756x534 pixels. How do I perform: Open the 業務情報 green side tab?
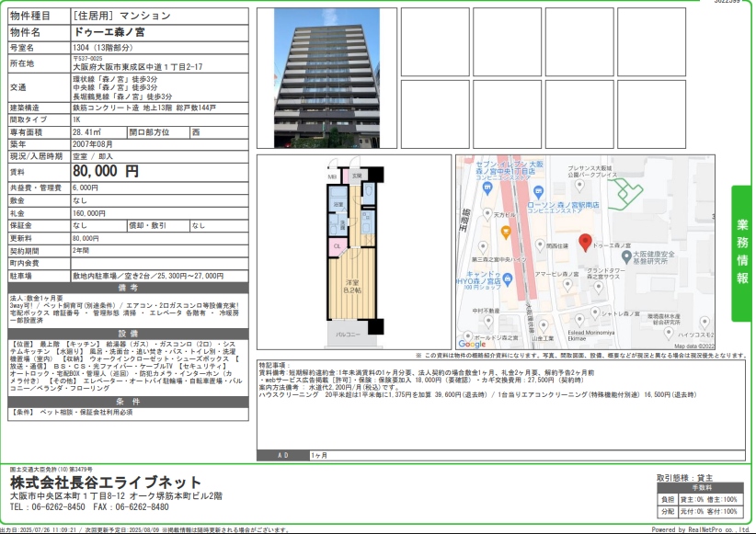pyautogui.click(x=741, y=254)
